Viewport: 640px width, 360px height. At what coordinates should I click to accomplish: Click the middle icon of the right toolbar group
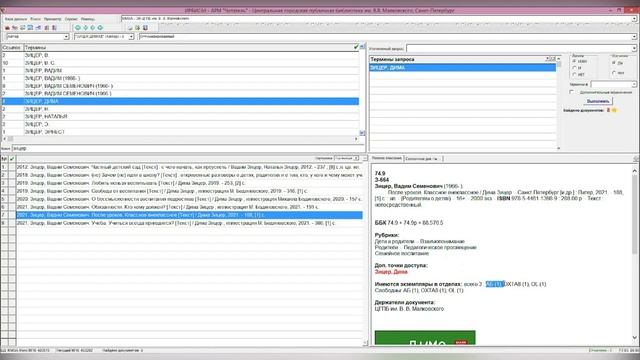pos(138,28)
